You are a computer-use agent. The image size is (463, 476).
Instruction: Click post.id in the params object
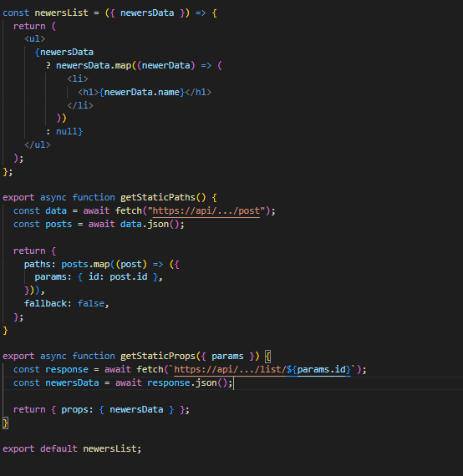click(x=128, y=277)
